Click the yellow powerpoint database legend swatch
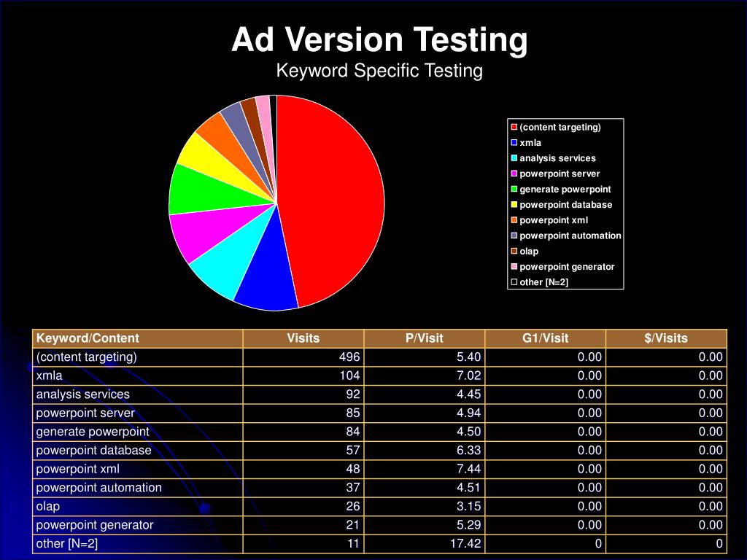This screenshot has width=747, height=560. [514, 204]
